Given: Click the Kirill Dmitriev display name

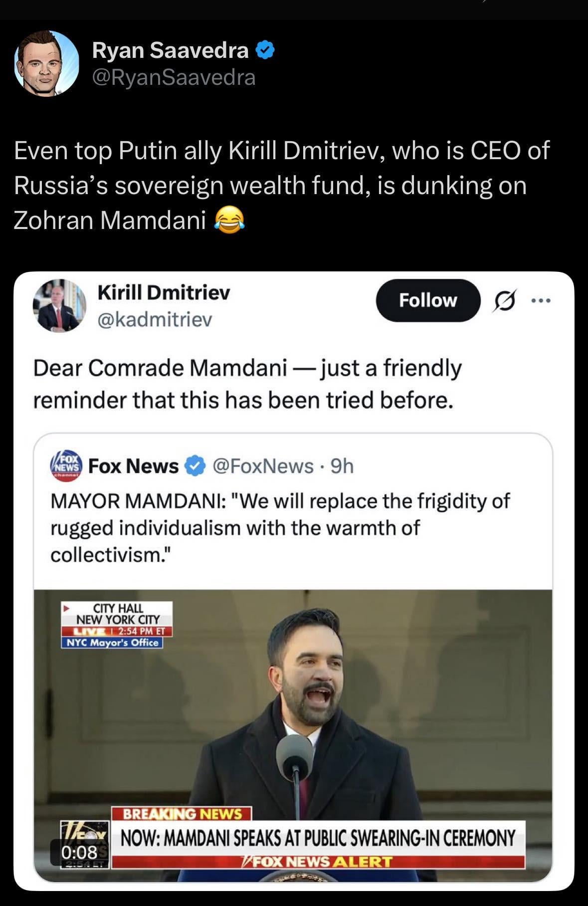Looking at the screenshot, I should click(164, 292).
